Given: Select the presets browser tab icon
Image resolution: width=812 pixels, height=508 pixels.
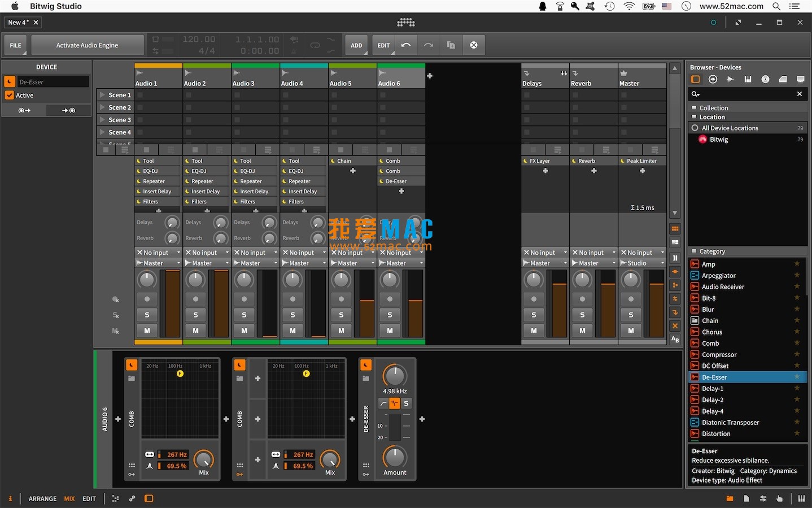Looking at the screenshot, I should pos(713,79).
